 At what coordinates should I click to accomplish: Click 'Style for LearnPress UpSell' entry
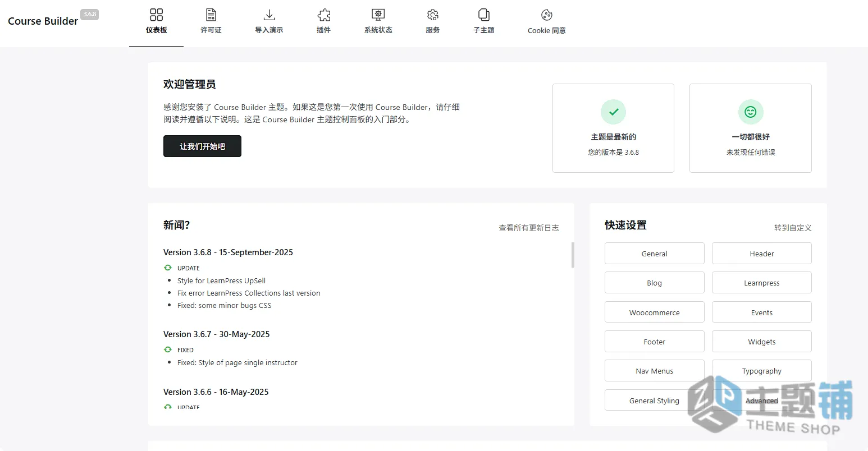pyautogui.click(x=221, y=280)
